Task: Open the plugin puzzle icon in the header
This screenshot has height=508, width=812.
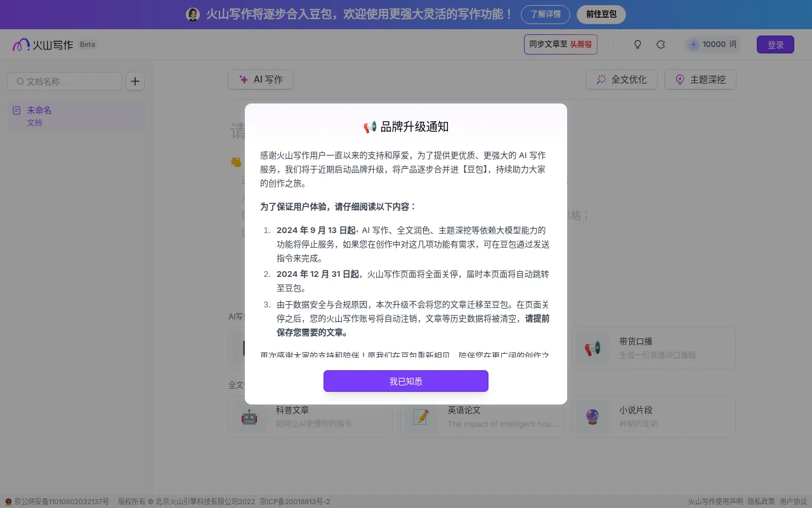Action: coord(660,44)
